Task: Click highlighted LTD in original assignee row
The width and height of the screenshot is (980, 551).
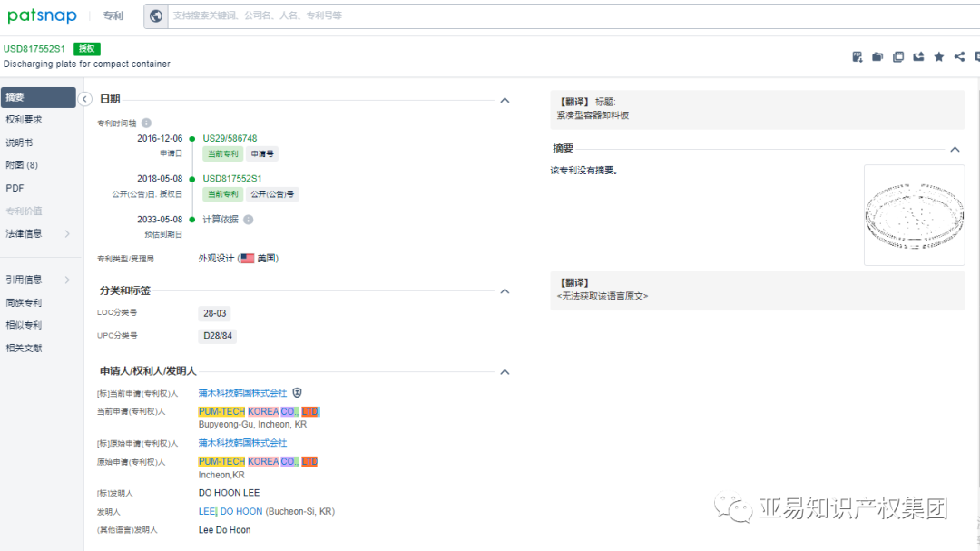Action: click(310, 461)
